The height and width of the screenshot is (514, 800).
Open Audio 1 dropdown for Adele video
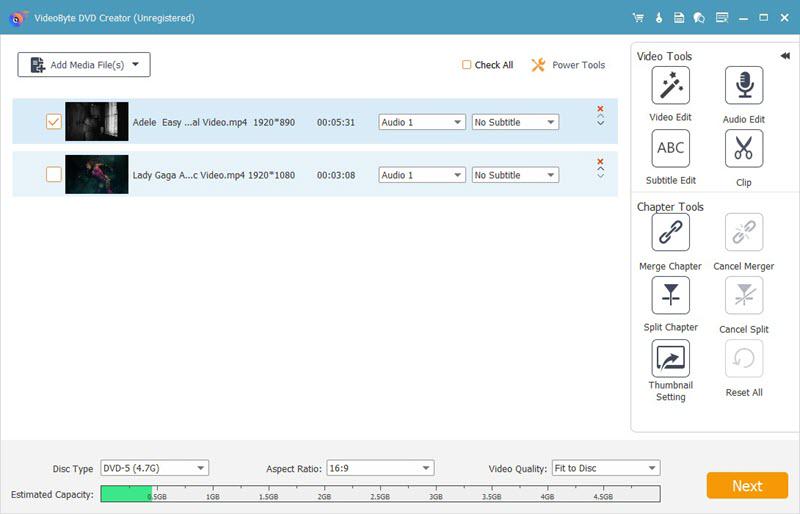tap(421, 122)
